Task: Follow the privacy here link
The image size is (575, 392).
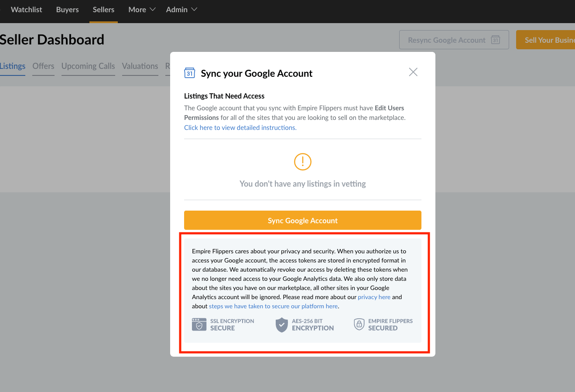Action: [374, 297]
